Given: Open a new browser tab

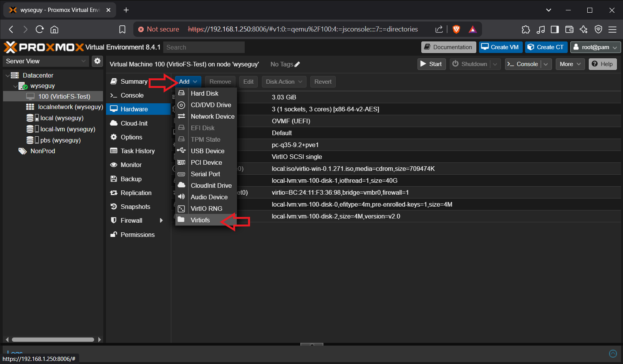Looking at the screenshot, I should pyautogui.click(x=126, y=10).
